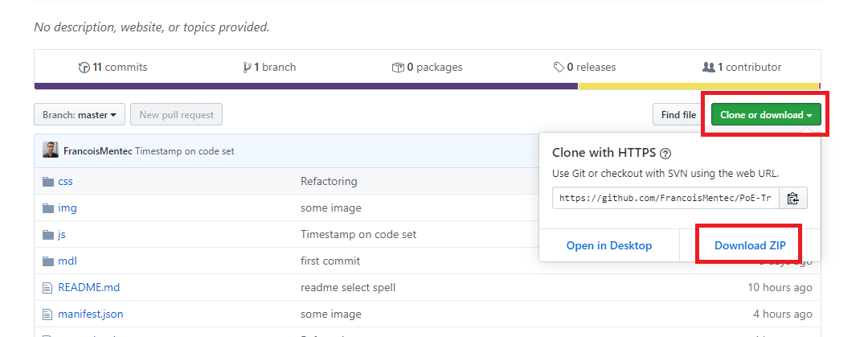Open the 1 contributor list
868x337 pixels.
coord(742,68)
